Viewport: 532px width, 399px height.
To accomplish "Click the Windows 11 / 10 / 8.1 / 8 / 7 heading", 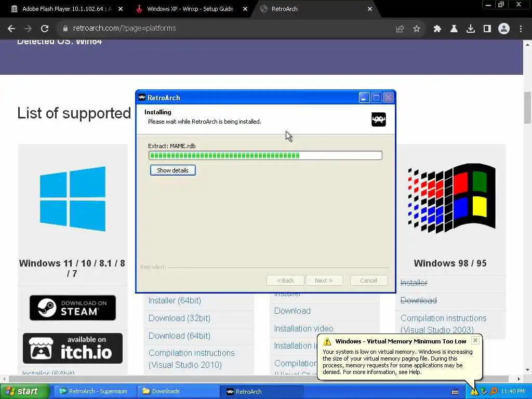I will pos(72,268).
